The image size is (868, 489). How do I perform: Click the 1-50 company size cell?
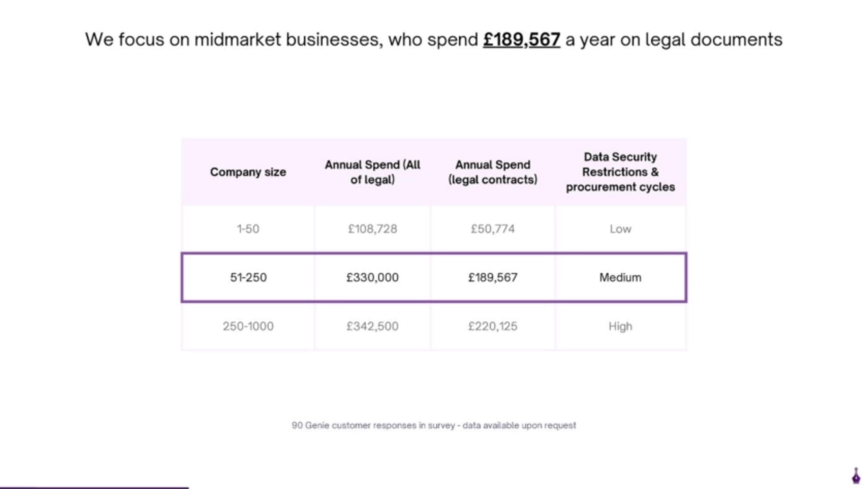tap(248, 229)
